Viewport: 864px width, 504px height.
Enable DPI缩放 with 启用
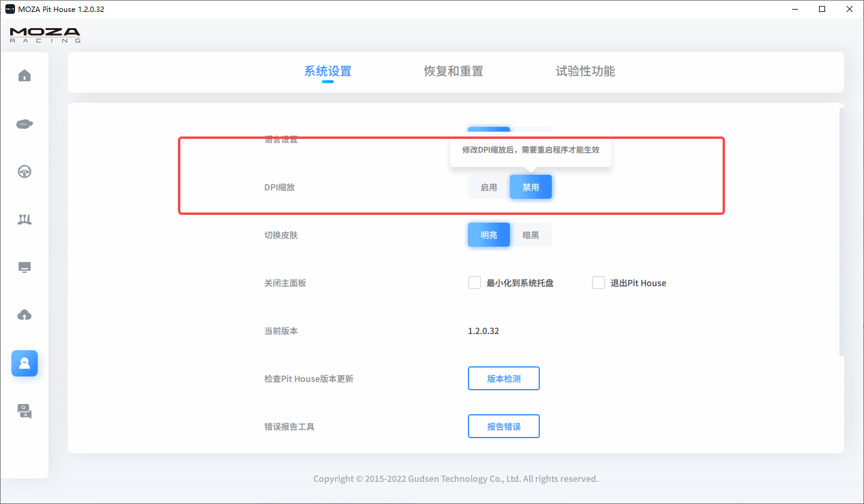pos(489,187)
